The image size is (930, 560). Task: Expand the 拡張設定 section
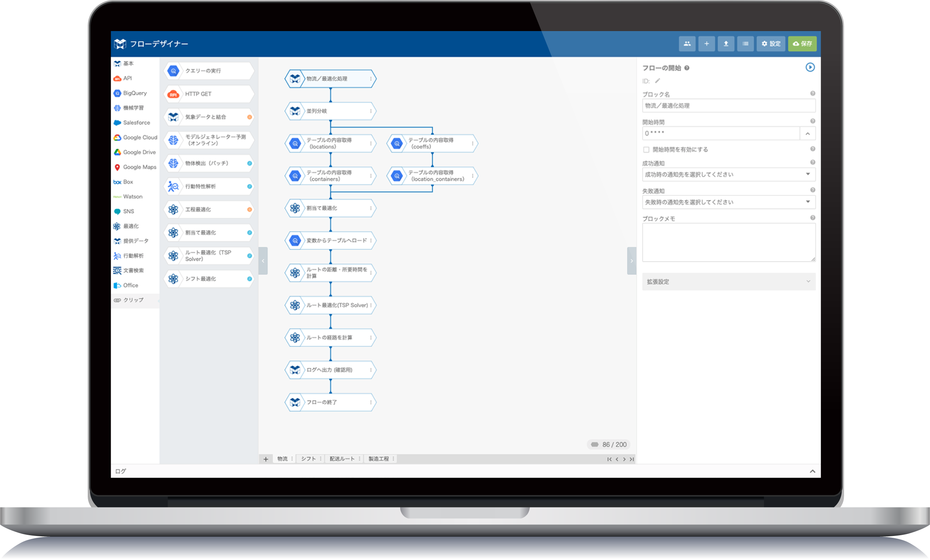729,282
